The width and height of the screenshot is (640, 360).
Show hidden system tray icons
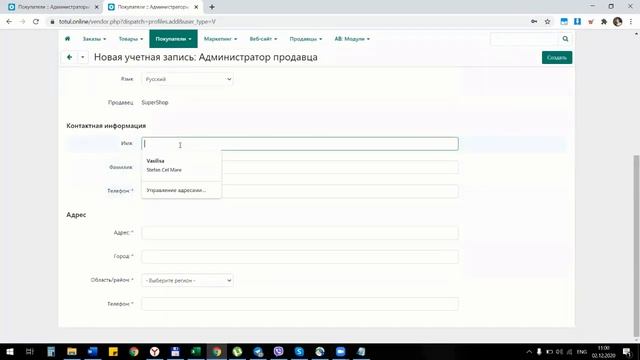[x=529, y=351]
